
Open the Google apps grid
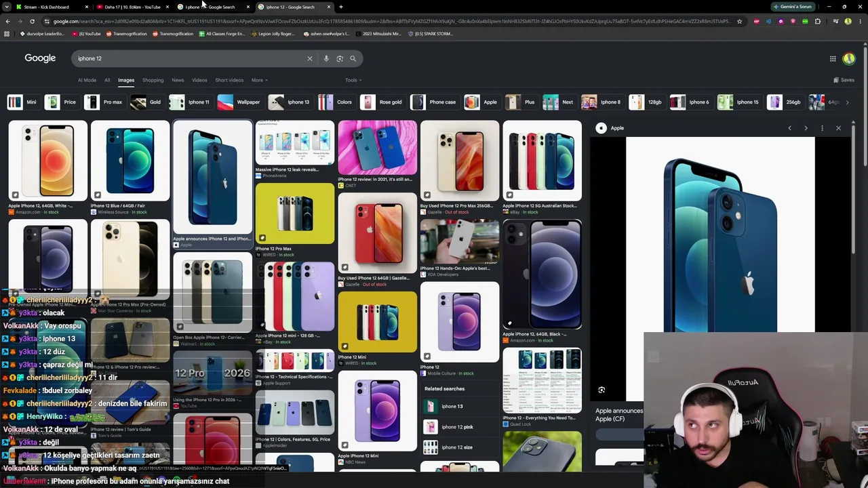tap(833, 58)
